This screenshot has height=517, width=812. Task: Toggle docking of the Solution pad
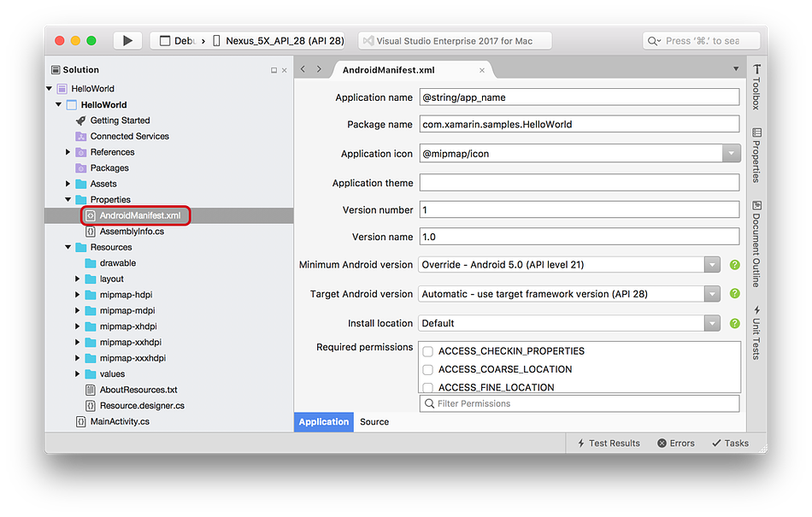[x=274, y=70]
